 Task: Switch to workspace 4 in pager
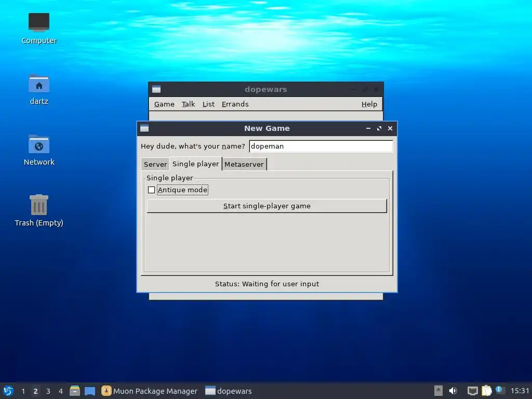60,391
